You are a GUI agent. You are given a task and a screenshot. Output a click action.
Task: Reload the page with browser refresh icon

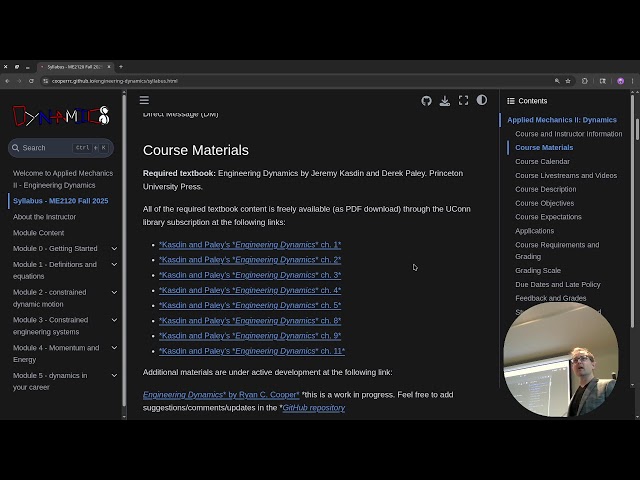(x=31, y=81)
